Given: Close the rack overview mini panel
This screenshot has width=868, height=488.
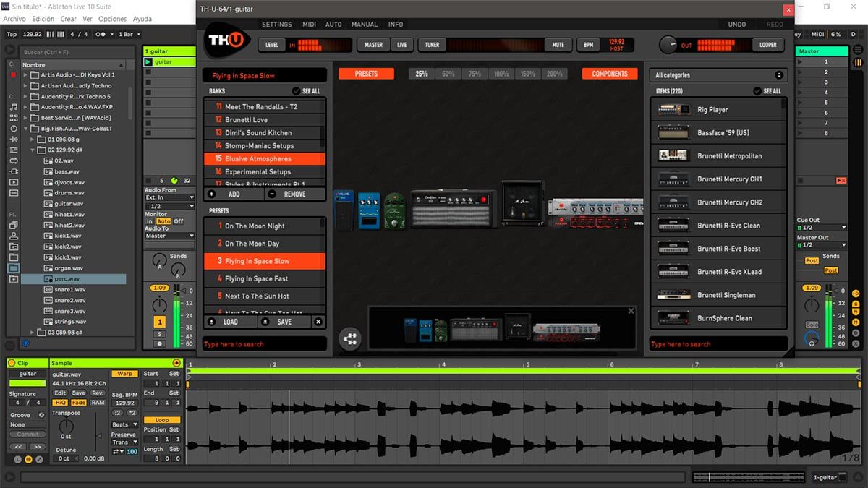Looking at the screenshot, I should [631, 311].
